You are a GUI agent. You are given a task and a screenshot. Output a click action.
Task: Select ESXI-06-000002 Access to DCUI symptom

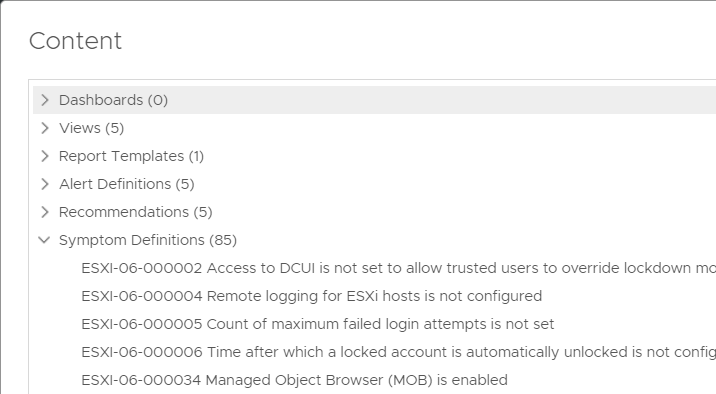398,268
